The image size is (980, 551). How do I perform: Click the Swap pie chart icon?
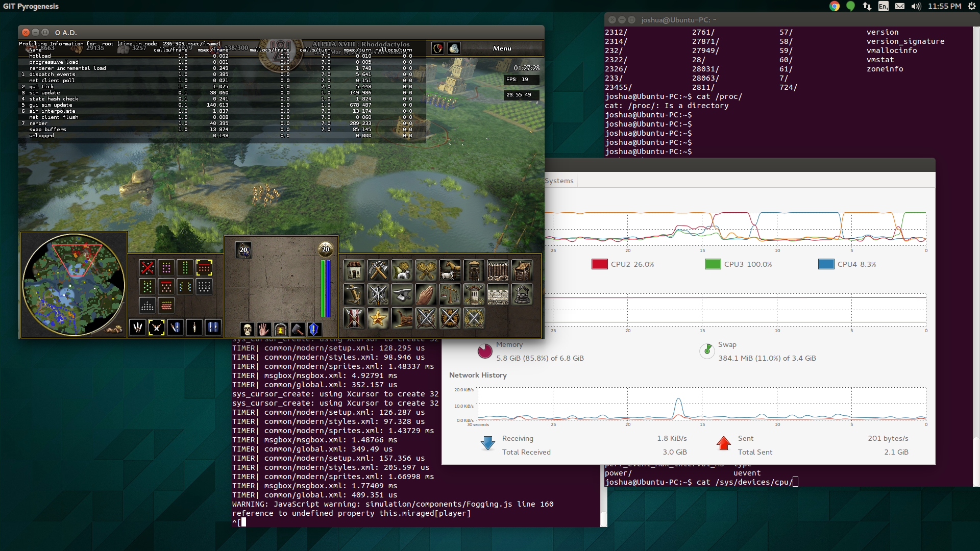[x=707, y=350]
